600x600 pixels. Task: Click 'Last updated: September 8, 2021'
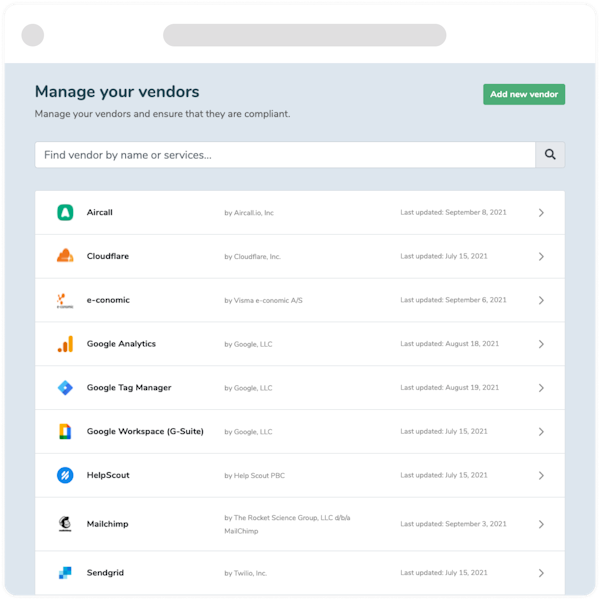tap(453, 212)
